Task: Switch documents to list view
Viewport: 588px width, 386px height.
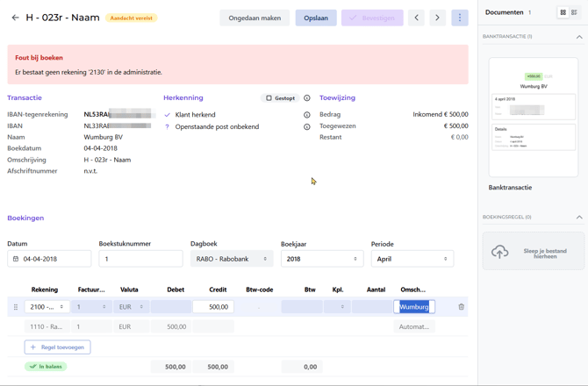Action: (574, 12)
